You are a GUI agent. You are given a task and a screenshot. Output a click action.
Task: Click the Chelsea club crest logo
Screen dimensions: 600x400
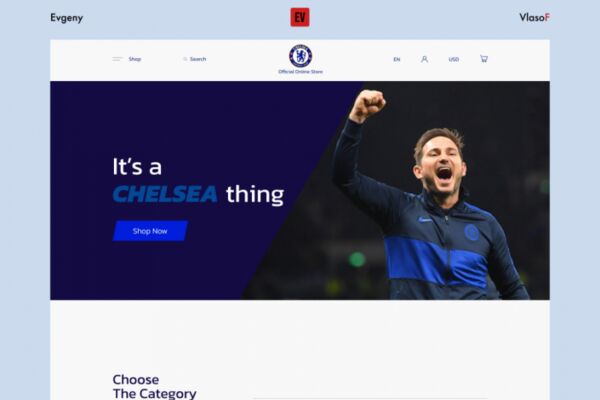click(x=300, y=56)
